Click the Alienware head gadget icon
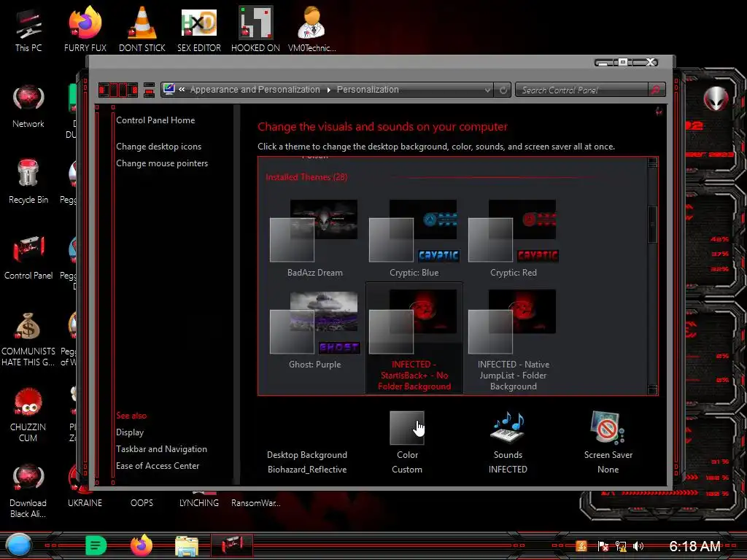 point(716,98)
